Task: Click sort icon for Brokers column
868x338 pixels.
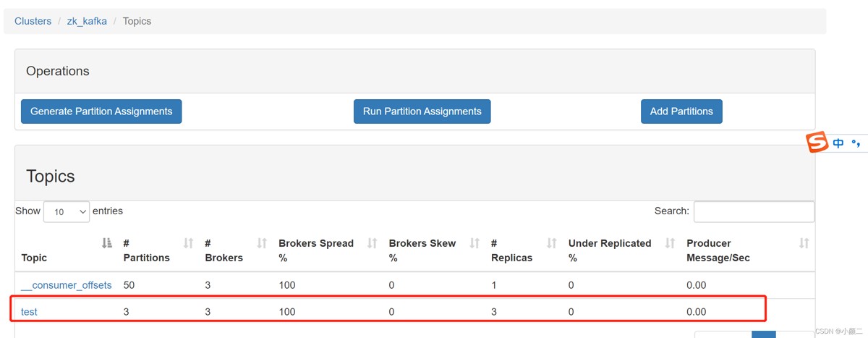Action: point(262,243)
